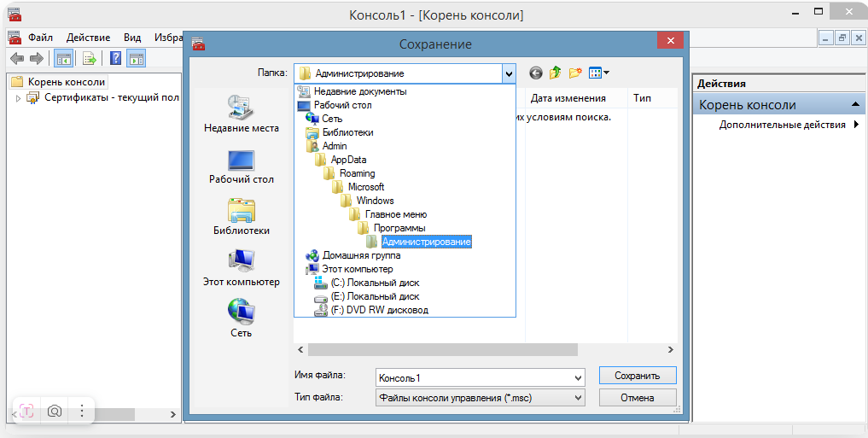Open the Файл menu

click(39, 38)
